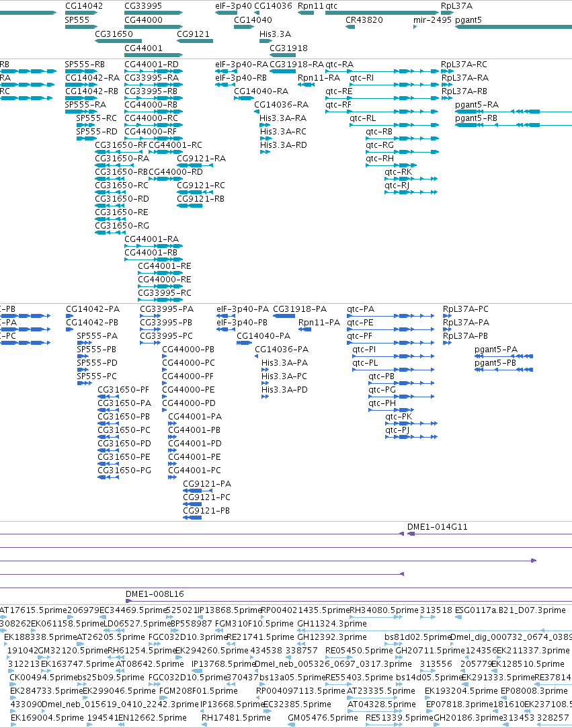The image size is (572, 728).
Task: Select the pgant5-PB protein label
Action: [x=495, y=362]
